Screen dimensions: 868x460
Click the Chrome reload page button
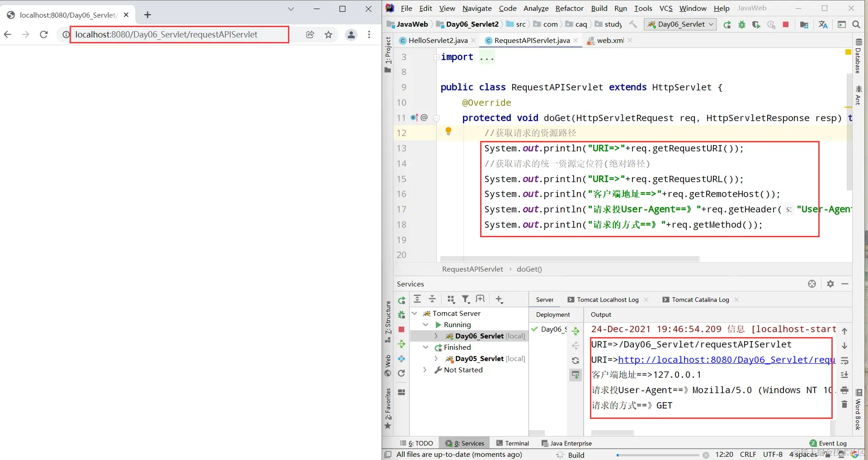[44, 34]
